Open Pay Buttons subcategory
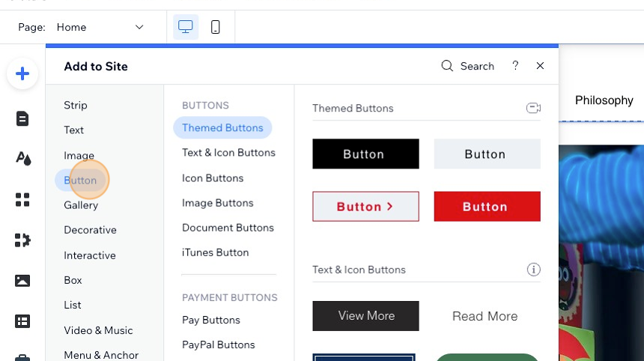This screenshot has width=644, height=361. 211,321
